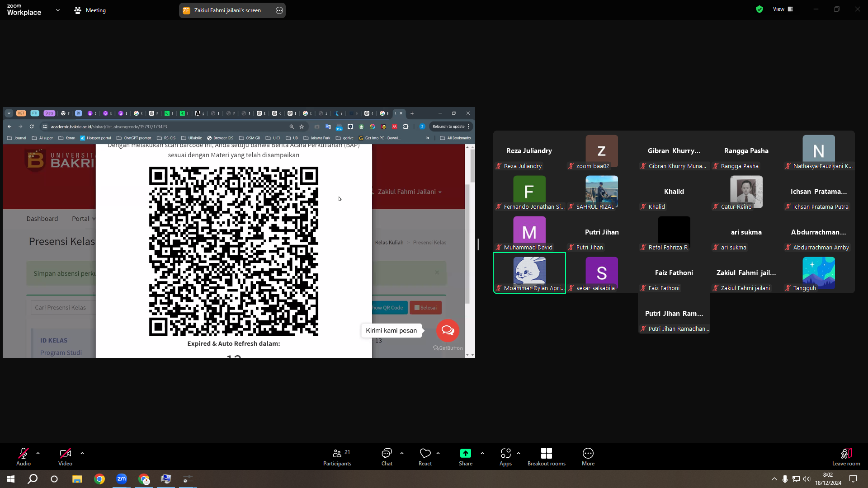Screen dimensions: 868x488
Task: Switch to the Meeting tab
Action: (x=90, y=10)
